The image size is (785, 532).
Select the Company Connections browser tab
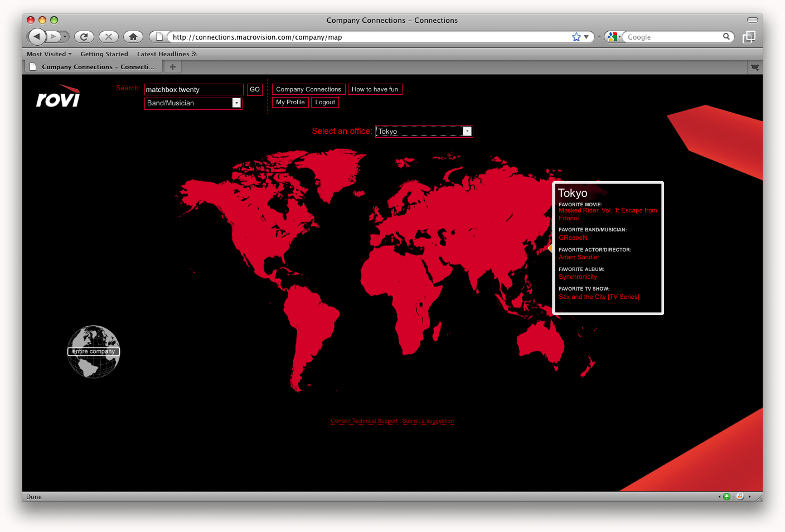93,67
